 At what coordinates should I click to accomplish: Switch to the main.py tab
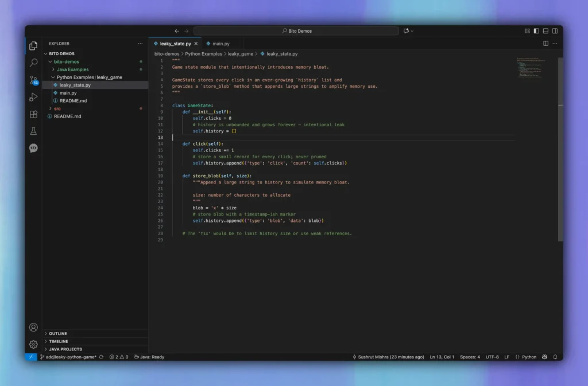click(x=220, y=43)
